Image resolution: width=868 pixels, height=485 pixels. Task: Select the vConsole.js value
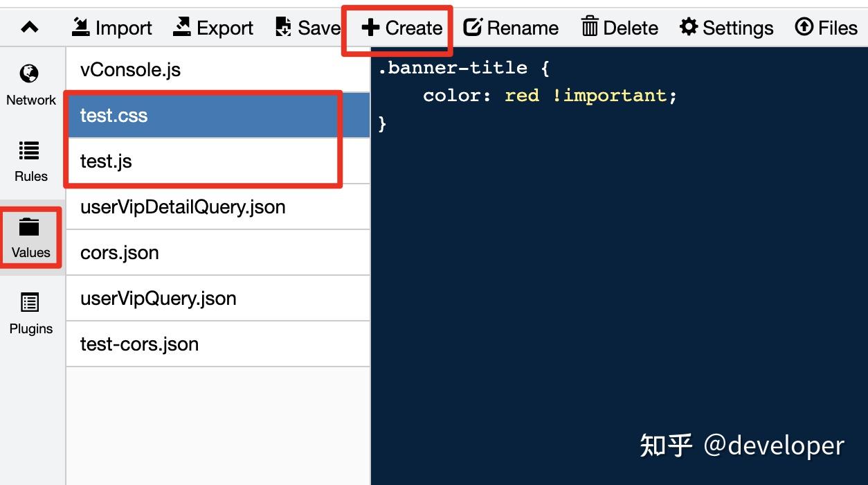pyautogui.click(x=218, y=69)
